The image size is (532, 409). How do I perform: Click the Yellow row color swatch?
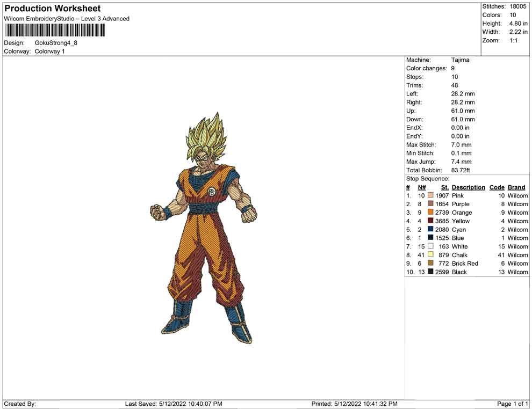430,221
